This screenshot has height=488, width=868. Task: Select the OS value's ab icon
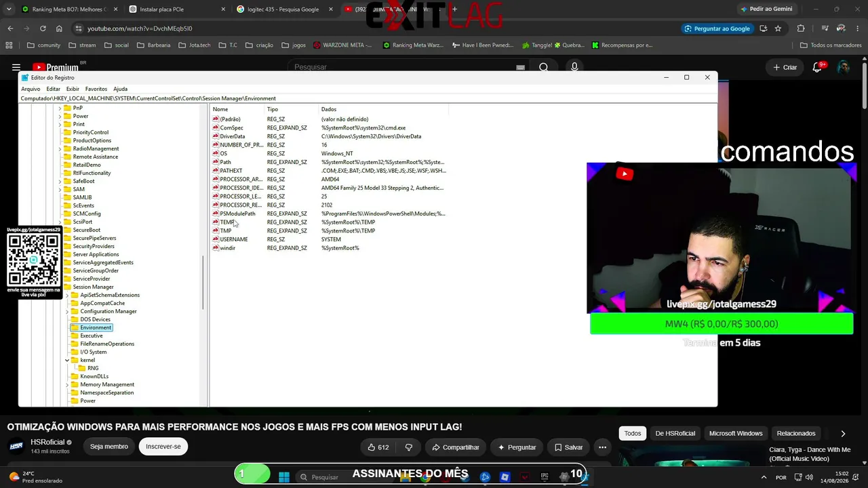(x=216, y=153)
